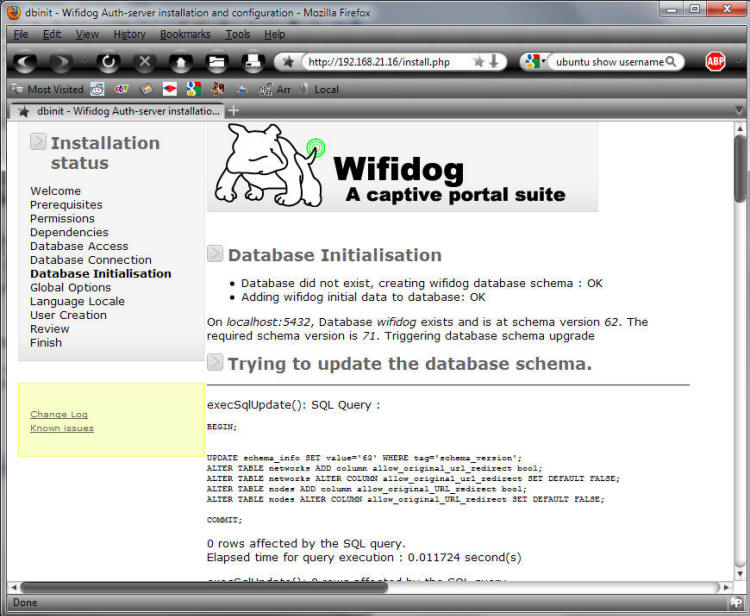Click the vertical scrollbar up arrow
This screenshot has height=616, width=750.
tap(739, 128)
